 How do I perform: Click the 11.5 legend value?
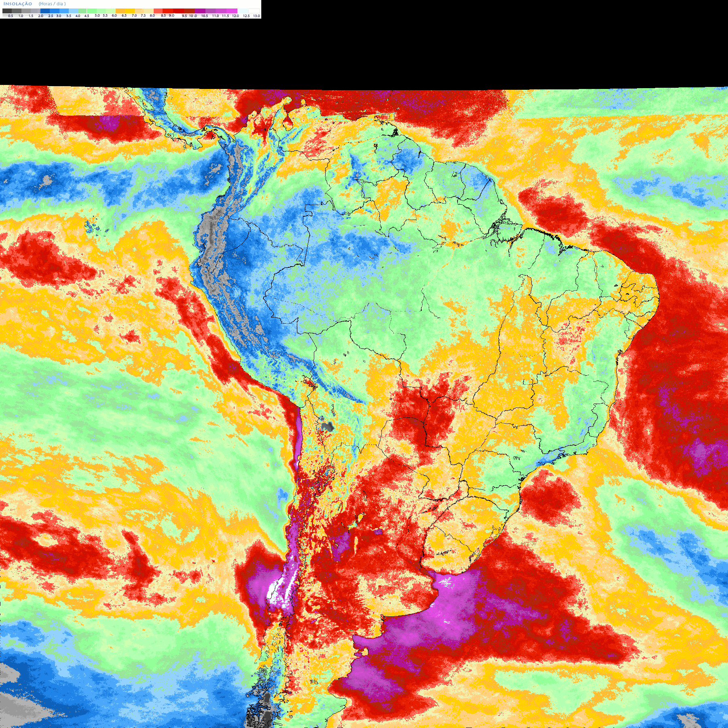tap(225, 16)
